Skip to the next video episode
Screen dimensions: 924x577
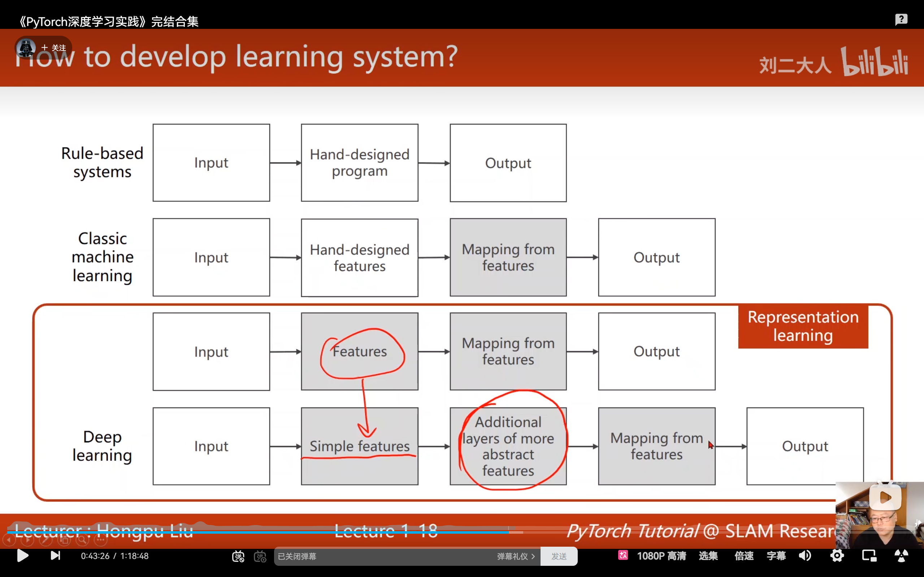[55, 556]
